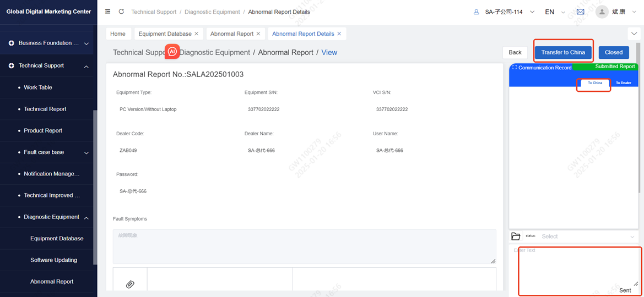Switch to the Home tab
Viewport: 644px width, 297px height.
point(118,34)
